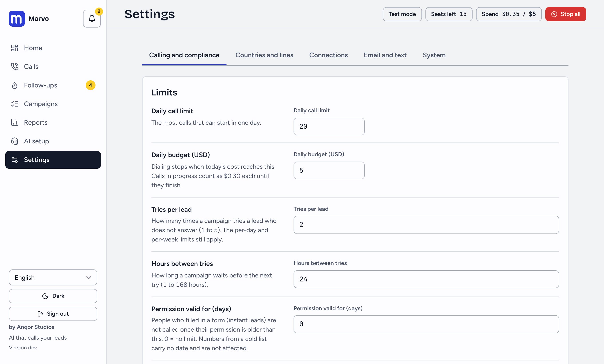Click the Follow-ups badge showing 4

coord(90,85)
